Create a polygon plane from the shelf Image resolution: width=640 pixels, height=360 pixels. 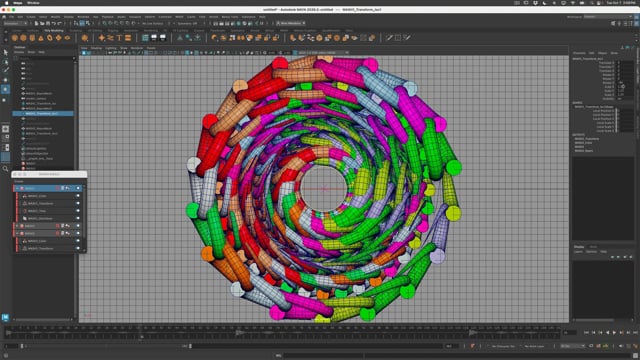[x=58, y=38]
